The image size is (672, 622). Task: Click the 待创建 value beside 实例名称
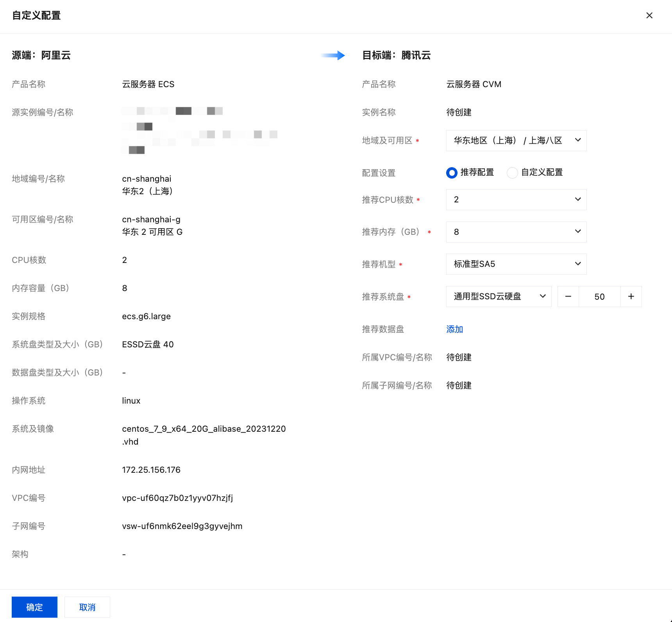pyautogui.click(x=459, y=112)
